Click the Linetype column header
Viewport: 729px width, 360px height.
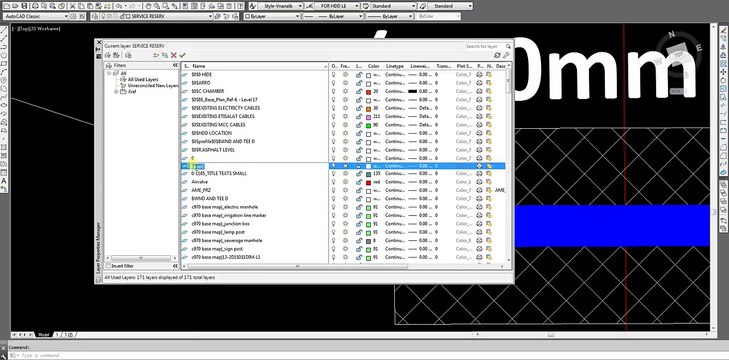395,66
